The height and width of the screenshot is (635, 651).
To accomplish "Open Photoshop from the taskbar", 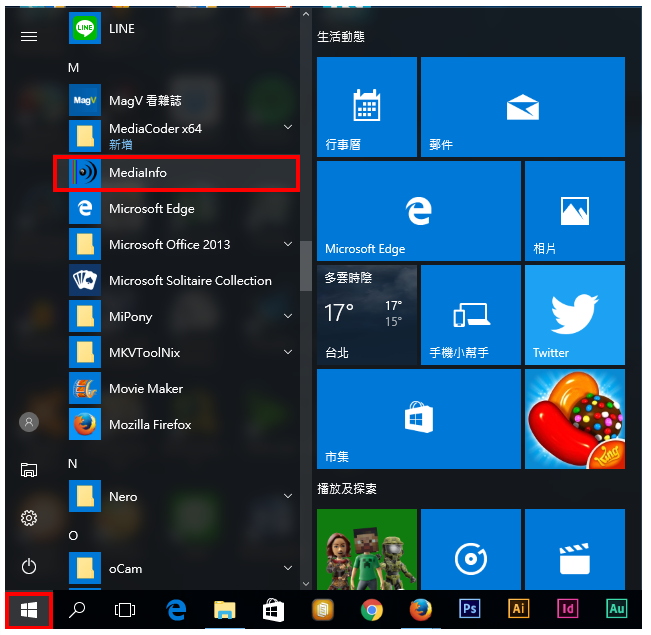I will [x=470, y=609].
